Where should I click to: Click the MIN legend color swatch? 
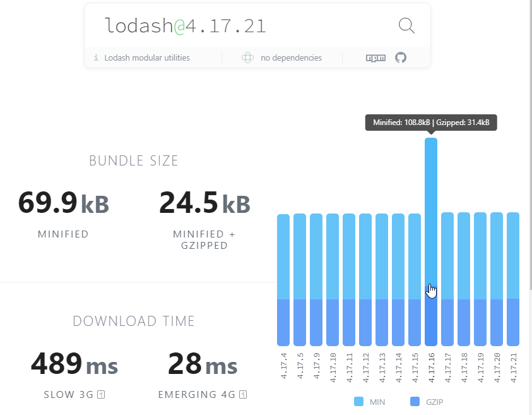point(358,401)
